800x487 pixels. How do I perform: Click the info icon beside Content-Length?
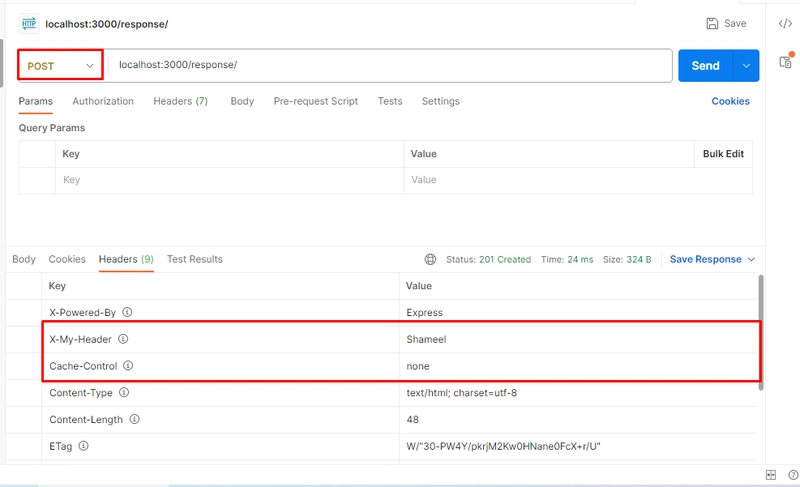coord(134,419)
